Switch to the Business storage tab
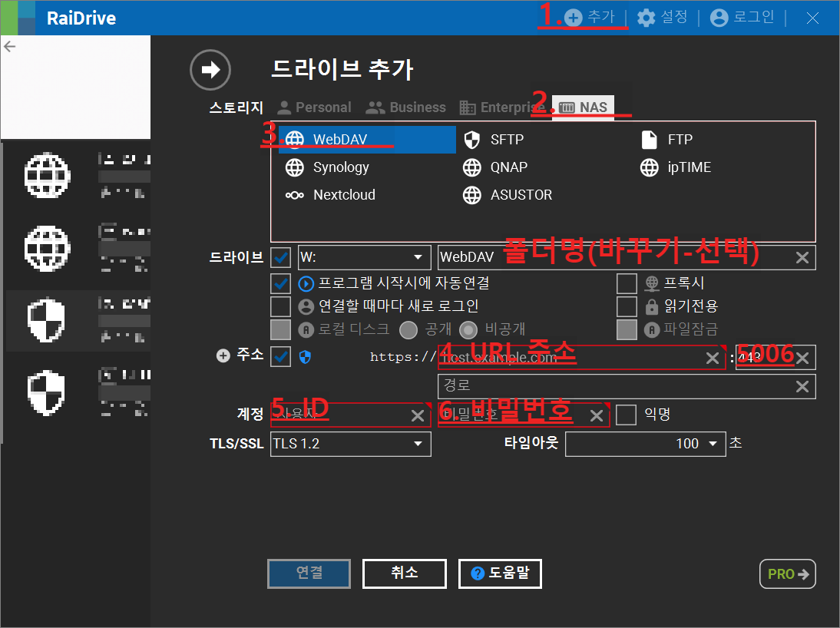Screen dimensions: 840x628 (405, 107)
